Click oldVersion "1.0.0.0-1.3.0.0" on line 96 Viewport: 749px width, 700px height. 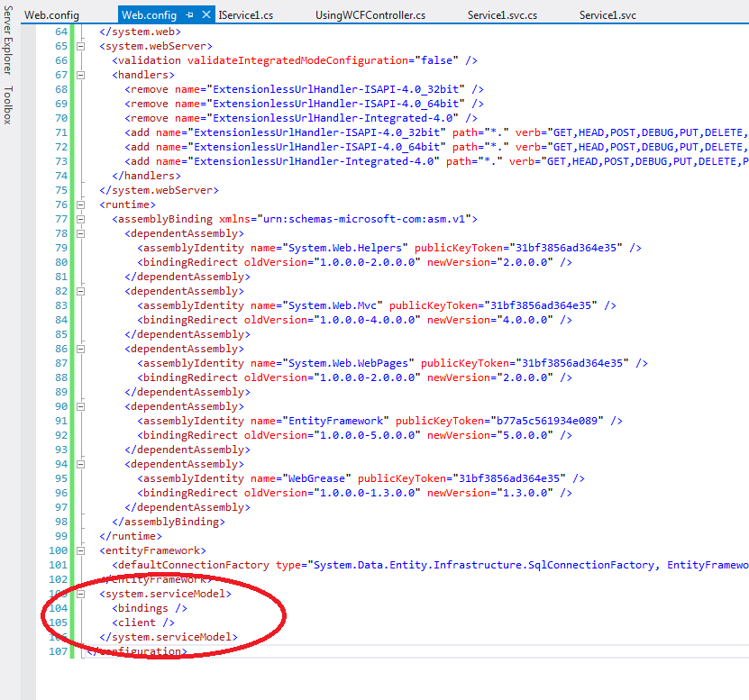click(x=367, y=493)
